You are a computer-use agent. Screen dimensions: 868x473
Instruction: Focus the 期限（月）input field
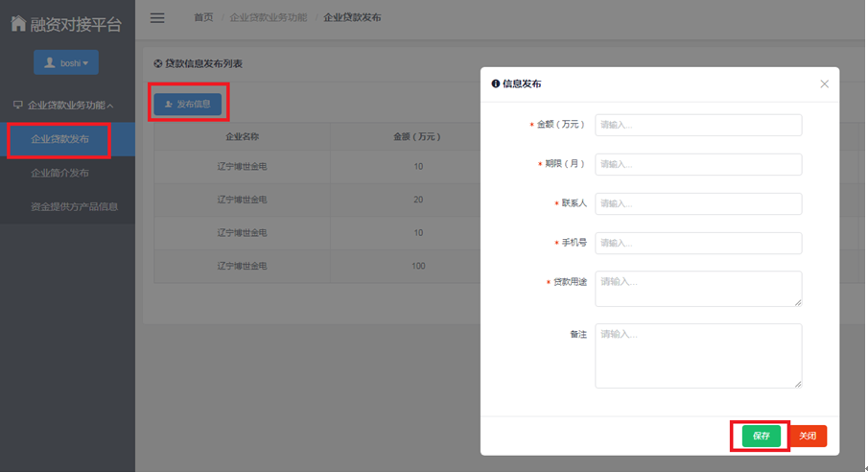[697, 164]
